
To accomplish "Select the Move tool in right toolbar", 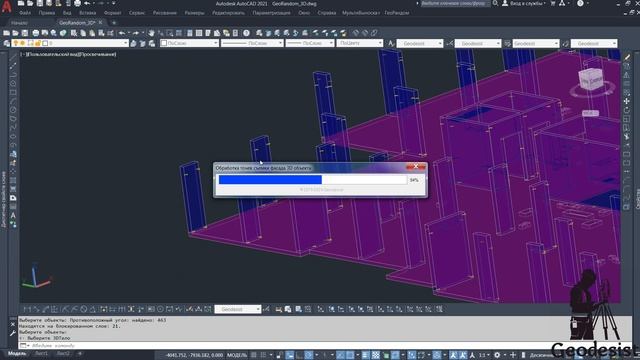I will coord(627,101).
